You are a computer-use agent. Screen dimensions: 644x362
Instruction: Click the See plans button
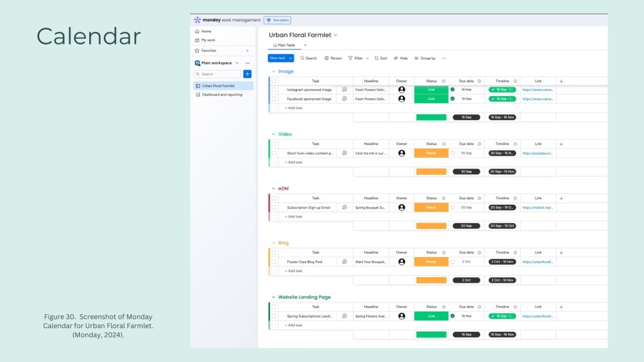pyautogui.click(x=277, y=20)
